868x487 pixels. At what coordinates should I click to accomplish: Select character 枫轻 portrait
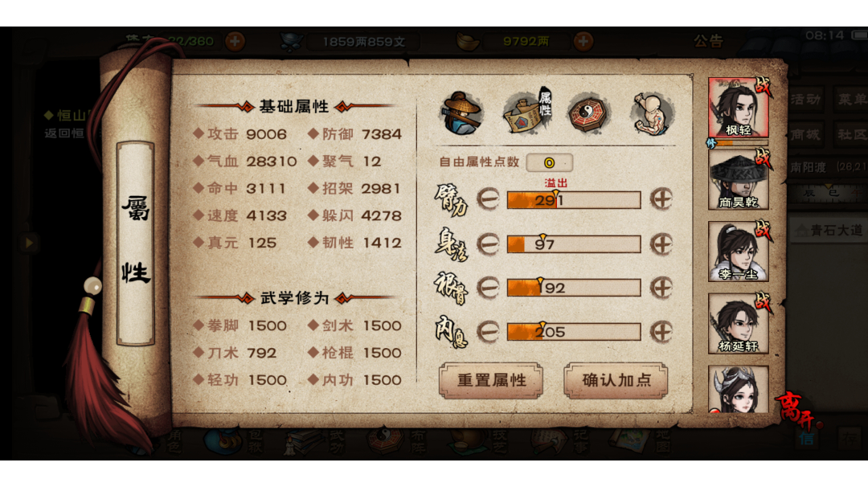click(739, 108)
